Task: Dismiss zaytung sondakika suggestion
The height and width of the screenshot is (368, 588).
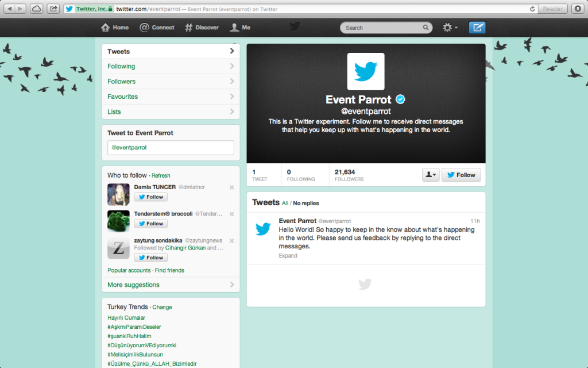Action: pos(232,240)
